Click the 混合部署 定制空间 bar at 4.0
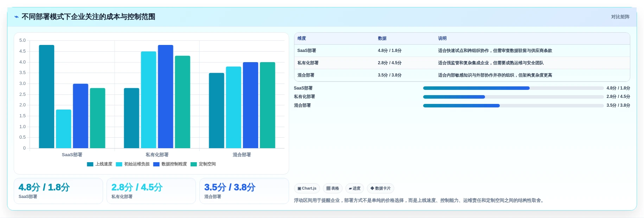Viewport: 644px width, 218px height. [x=268, y=105]
